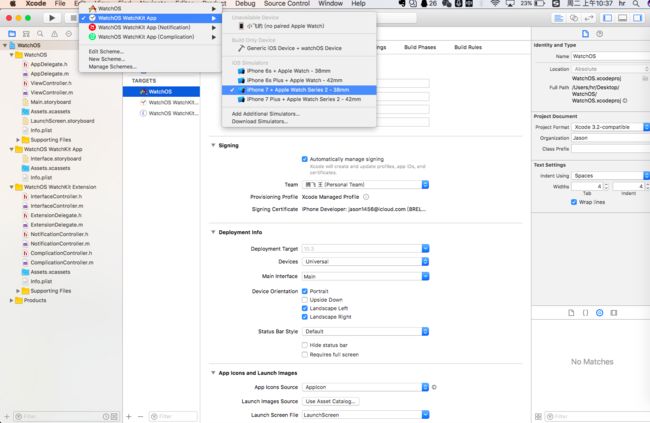650x423 pixels.
Task: Click the arrow next to App Icons Source
Action: [434, 387]
